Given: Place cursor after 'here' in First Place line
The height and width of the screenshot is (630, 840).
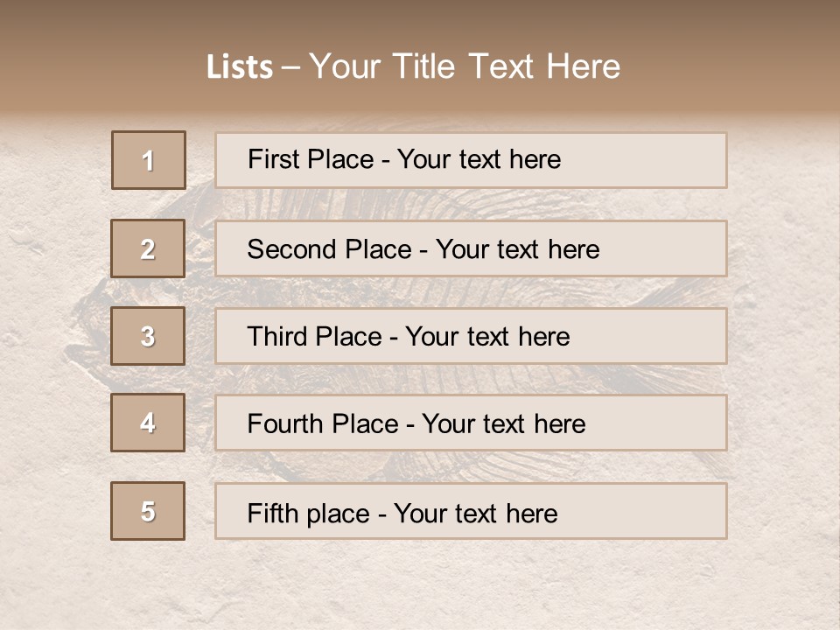Looking at the screenshot, I should (x=562, y=159).
